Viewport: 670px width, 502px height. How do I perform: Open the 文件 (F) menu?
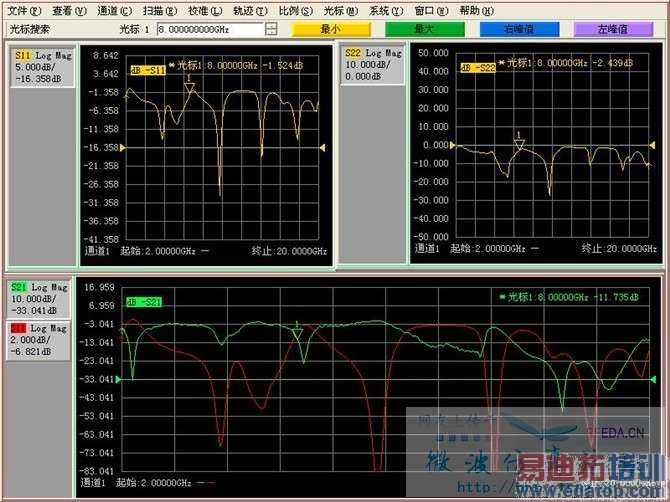pos(25,10)
